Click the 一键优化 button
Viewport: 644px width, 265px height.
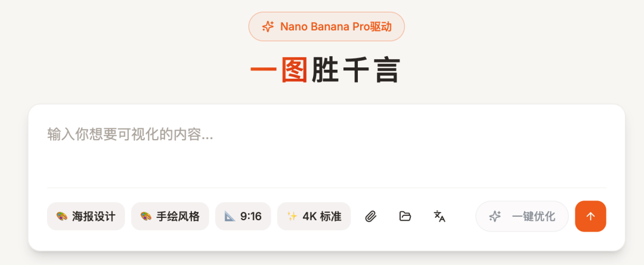pos(522,216)
